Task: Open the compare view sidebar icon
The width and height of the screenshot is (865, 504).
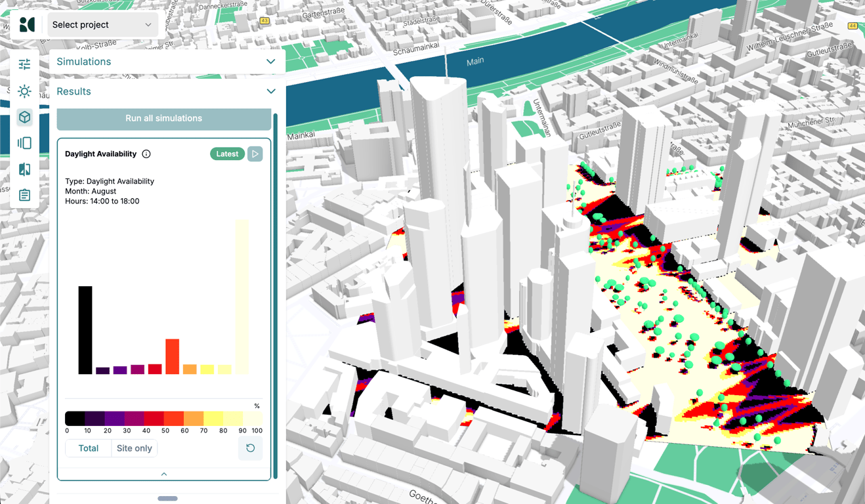Action: click(x=24, y=169)
